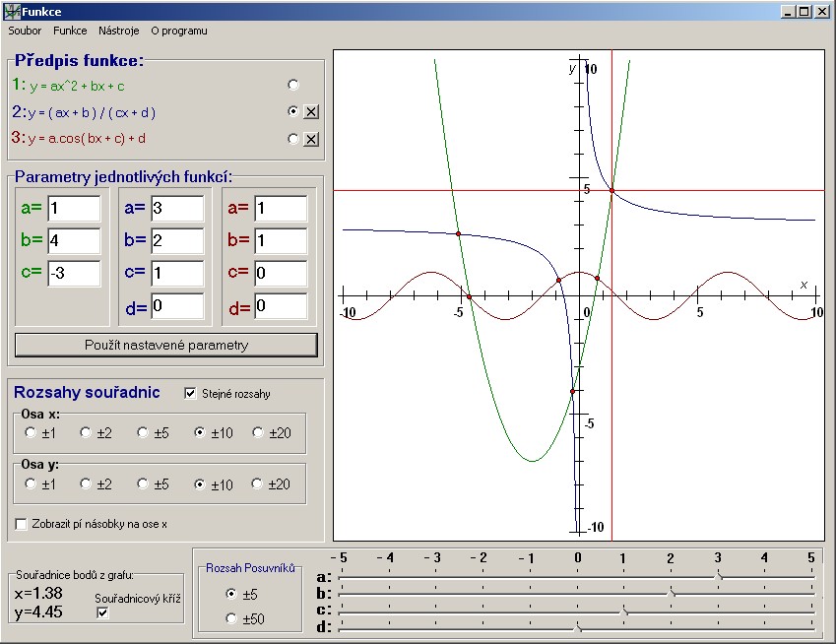Select function 2 radio button
836x644 pixels.
point(292,111)
